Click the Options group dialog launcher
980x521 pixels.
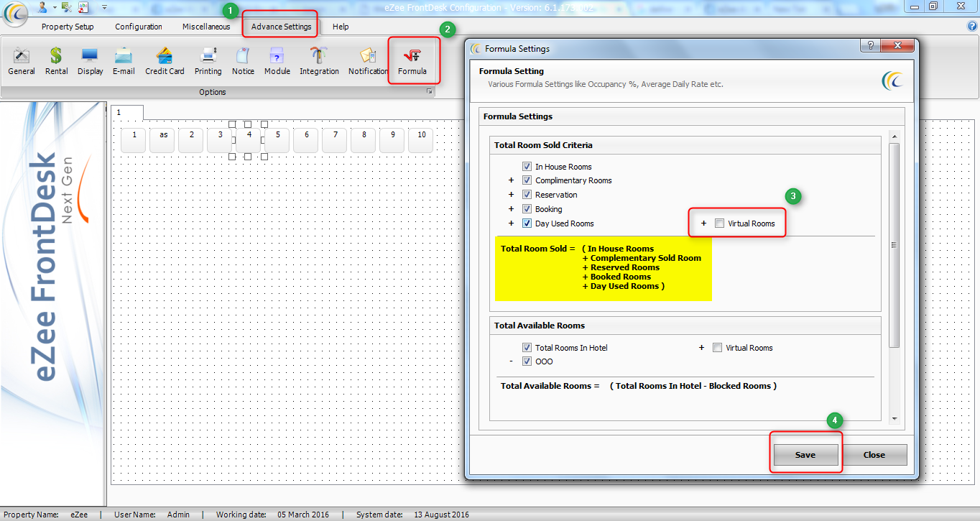click(430, 91)
